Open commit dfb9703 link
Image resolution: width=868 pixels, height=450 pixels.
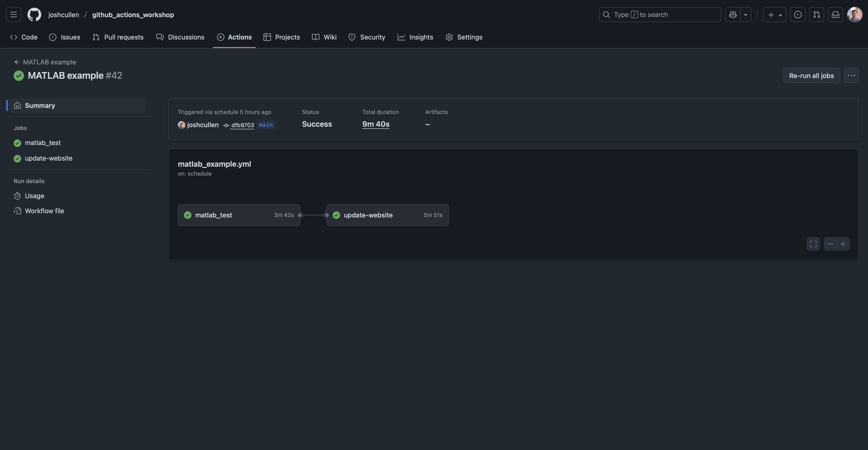242,125
